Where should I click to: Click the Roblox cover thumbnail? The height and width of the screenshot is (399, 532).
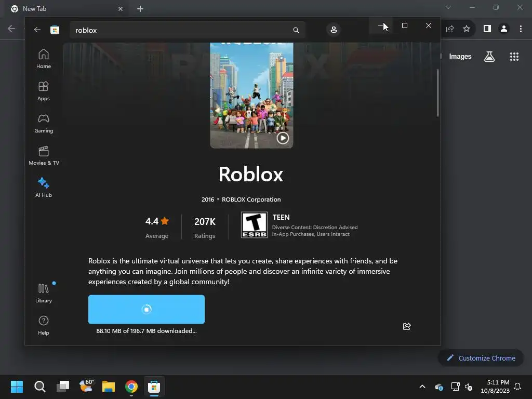pos(251,96)
